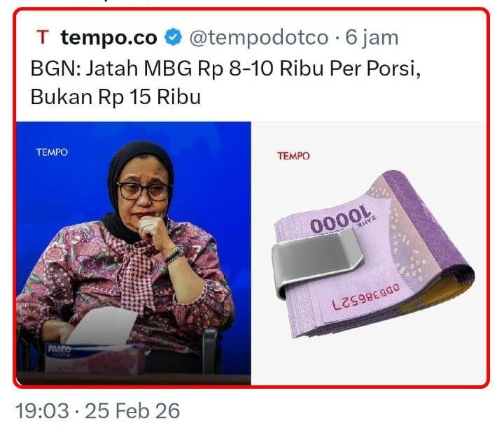The image size is (504, 430).
Task: Click the 'Bukan Rp 15 Ribu' text line
Action: click(x=115, y=96)
